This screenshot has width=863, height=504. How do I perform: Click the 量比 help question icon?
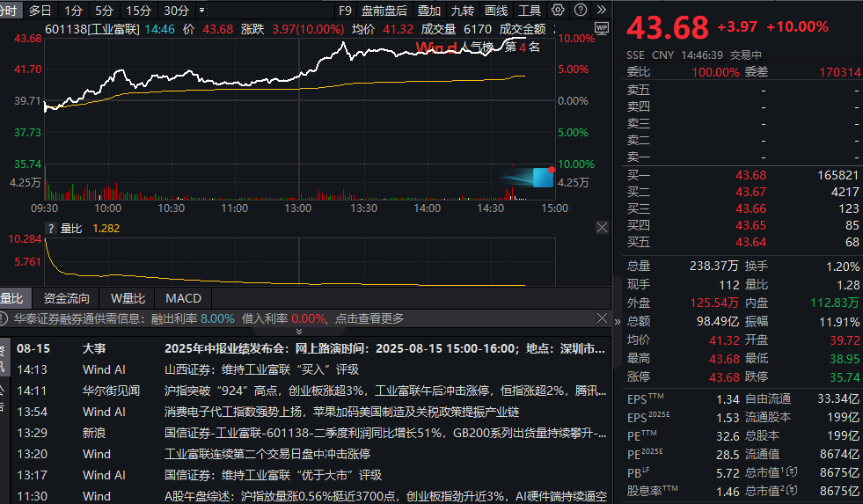(x=51, y=229)
